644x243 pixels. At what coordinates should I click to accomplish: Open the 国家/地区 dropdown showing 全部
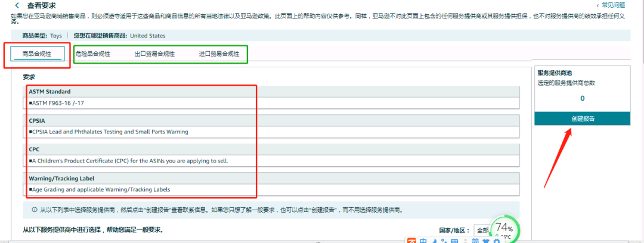click(x=483, y=230)
